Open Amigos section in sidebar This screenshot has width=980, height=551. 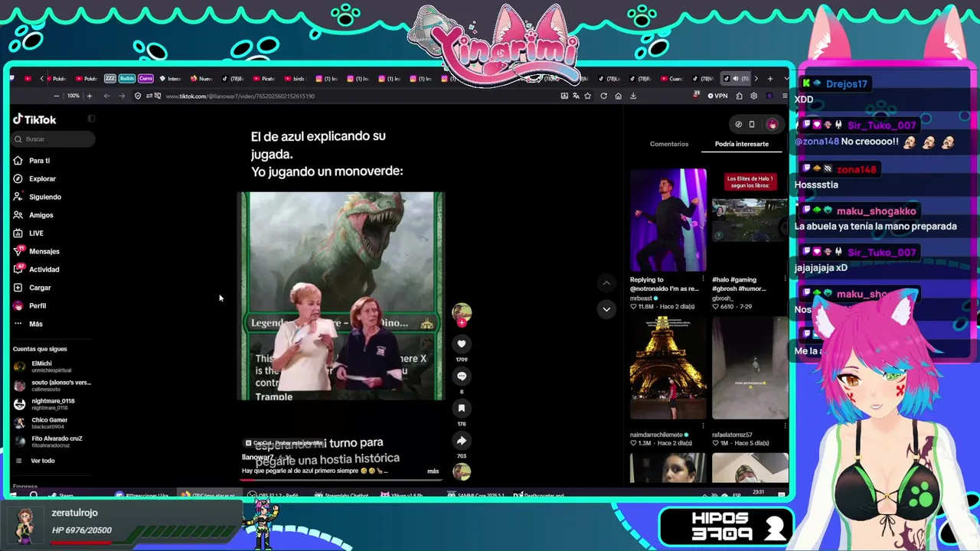tap(34, 215)
